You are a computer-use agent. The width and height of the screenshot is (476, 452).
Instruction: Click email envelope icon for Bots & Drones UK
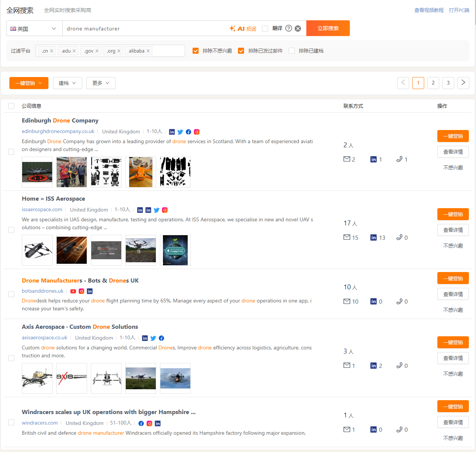pos(347,301)
